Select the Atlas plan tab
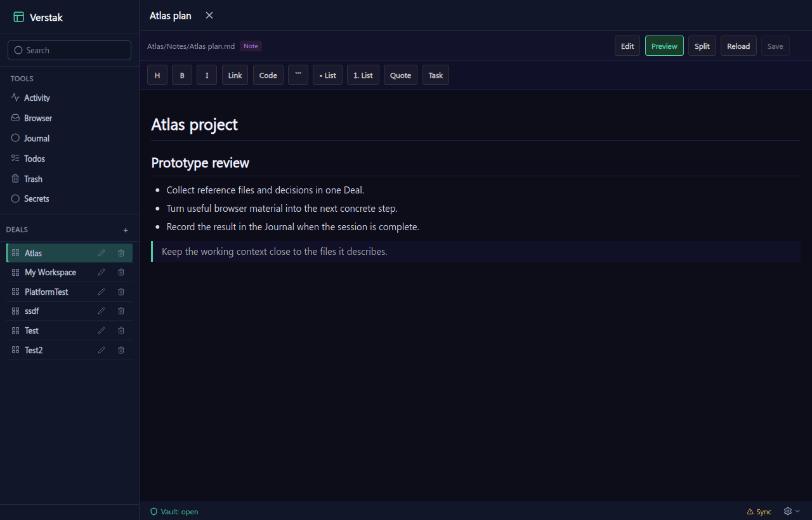Screen dimensions: 812x520 (x=171, y=16)
